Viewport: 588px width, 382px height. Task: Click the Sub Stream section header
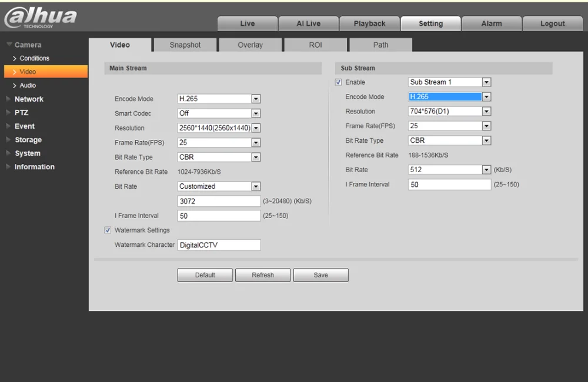(443, 68)
